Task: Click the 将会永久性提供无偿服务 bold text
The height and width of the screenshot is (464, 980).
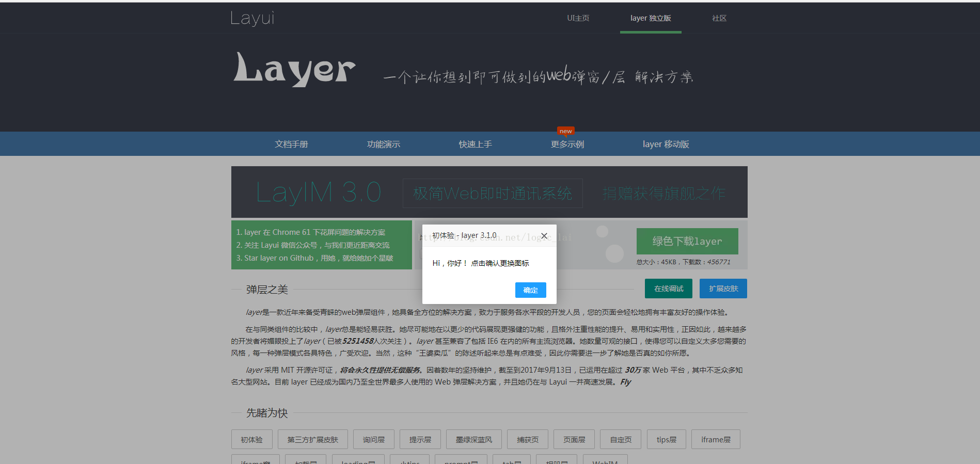Action: tap(380, 370)
